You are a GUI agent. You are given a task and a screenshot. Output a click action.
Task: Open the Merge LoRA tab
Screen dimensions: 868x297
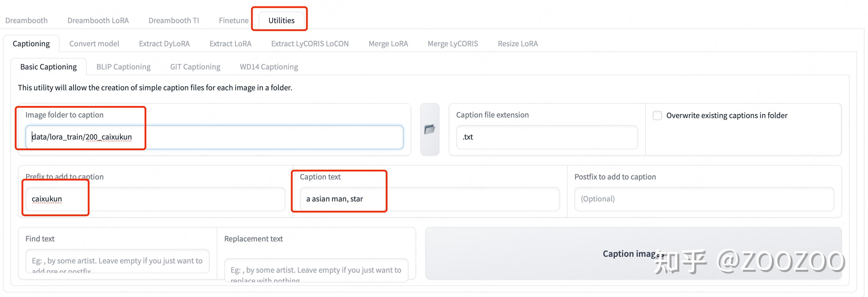pyautogui.click(x=388, y=44)
